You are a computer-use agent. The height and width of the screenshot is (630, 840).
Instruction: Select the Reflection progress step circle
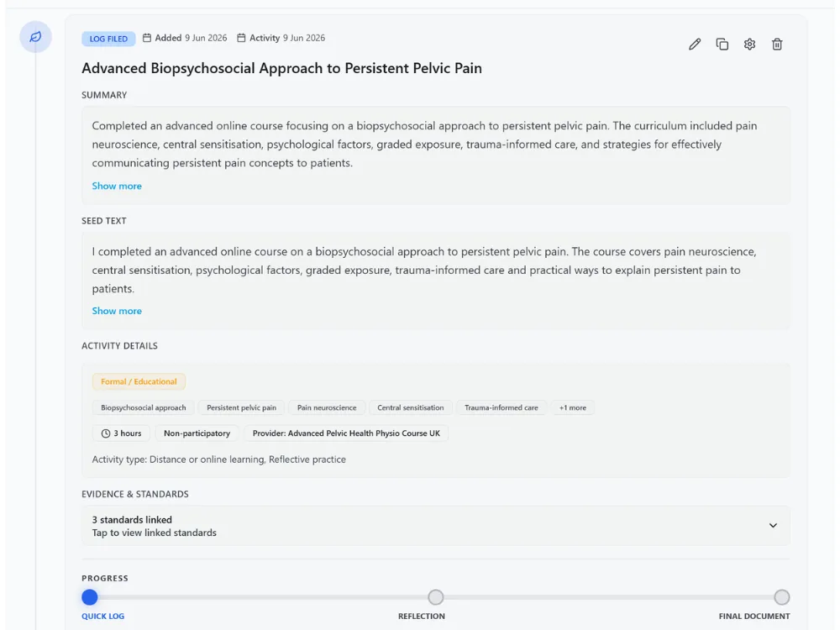pyautogui.click(x=435, y=596)
